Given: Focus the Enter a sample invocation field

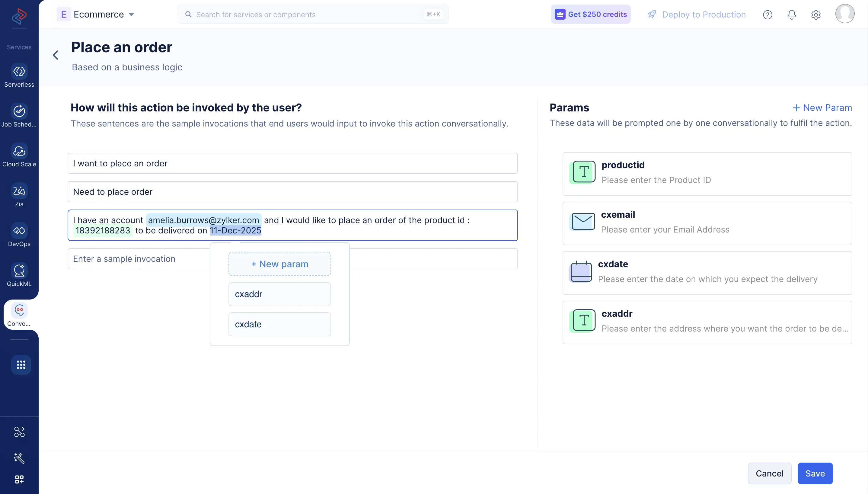Looking at the screenshot, I should [x=136, y=259].
